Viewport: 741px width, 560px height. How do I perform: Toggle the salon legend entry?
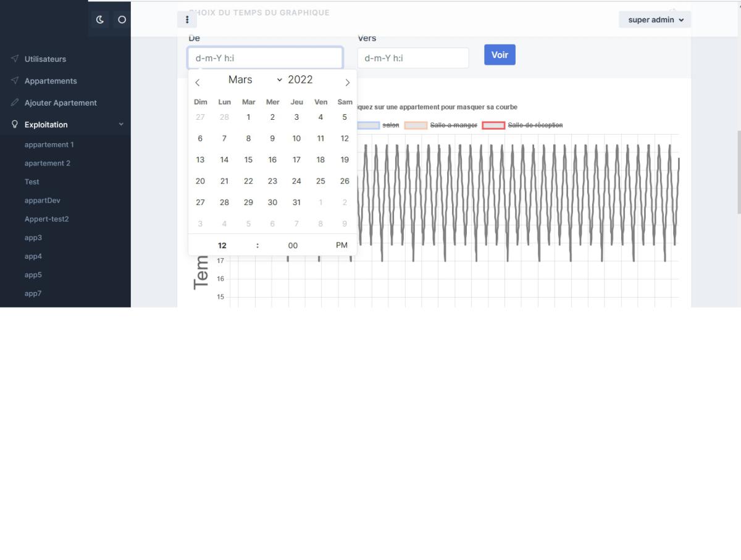tap(391, 125)
